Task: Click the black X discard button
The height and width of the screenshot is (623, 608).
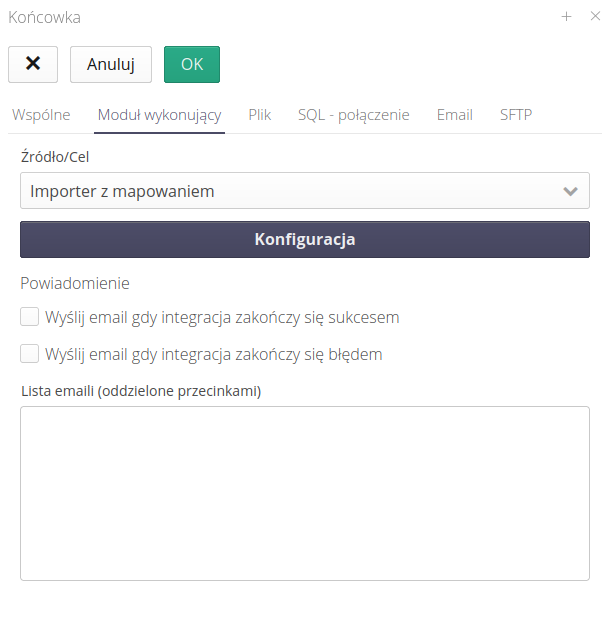Action: tap(33, 64)
